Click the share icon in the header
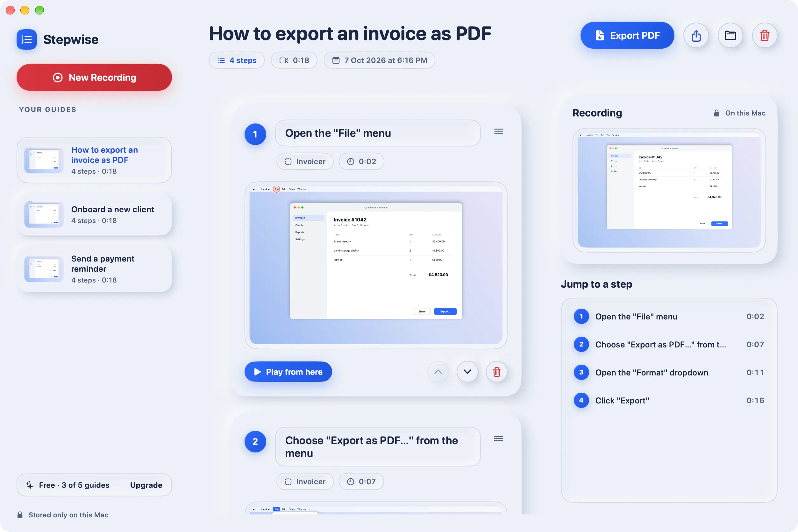The height and width of the screenshot is (532, 798). [696, 35]
